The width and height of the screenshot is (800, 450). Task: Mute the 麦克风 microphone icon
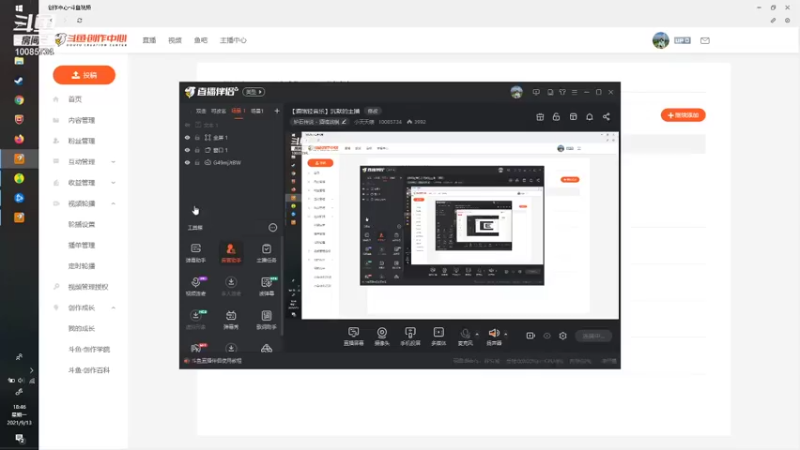click(x=465, y=334)
